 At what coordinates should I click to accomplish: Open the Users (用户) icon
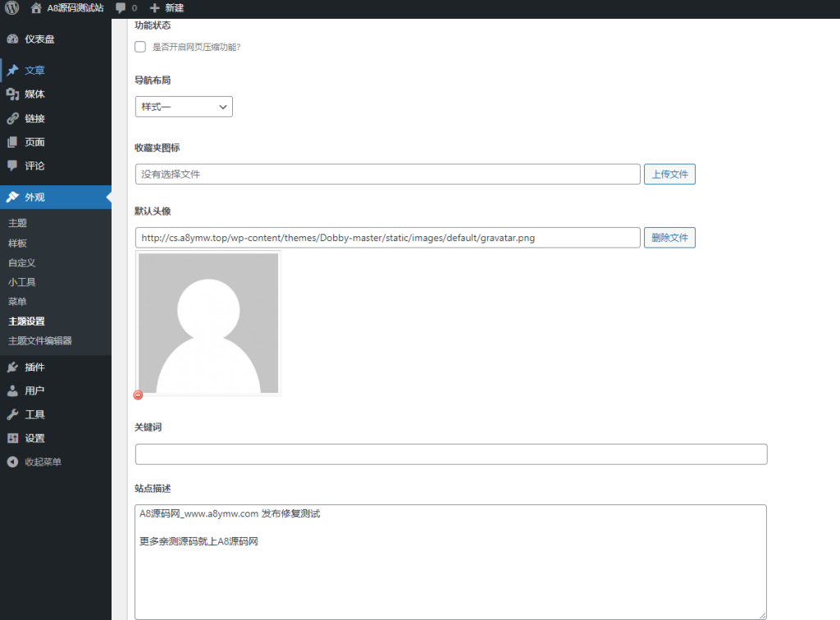click(x=13, y=390)
